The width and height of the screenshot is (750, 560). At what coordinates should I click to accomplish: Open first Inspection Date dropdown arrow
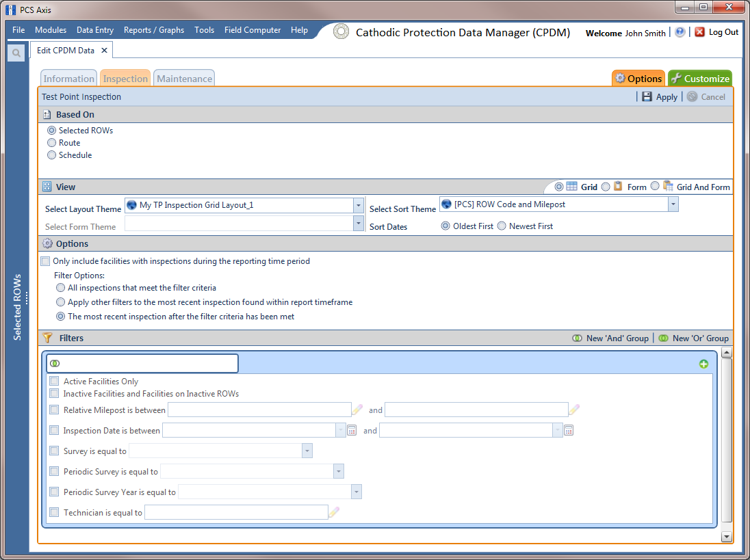tap(341, 430)
